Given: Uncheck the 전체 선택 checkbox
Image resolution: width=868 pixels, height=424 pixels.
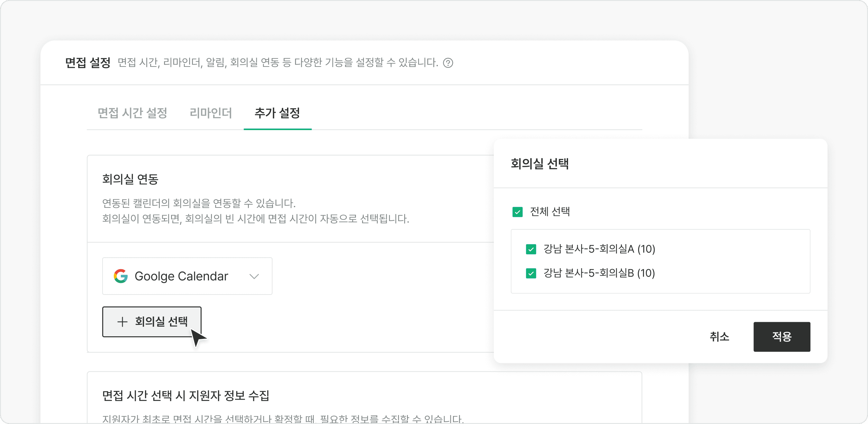Looking at the screenshot, I should 517,212.
